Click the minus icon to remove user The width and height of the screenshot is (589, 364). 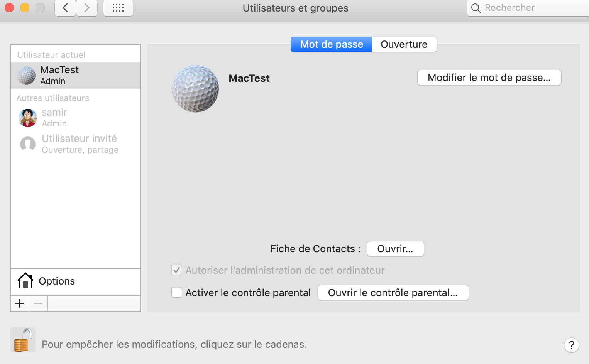tap(38, 304)
